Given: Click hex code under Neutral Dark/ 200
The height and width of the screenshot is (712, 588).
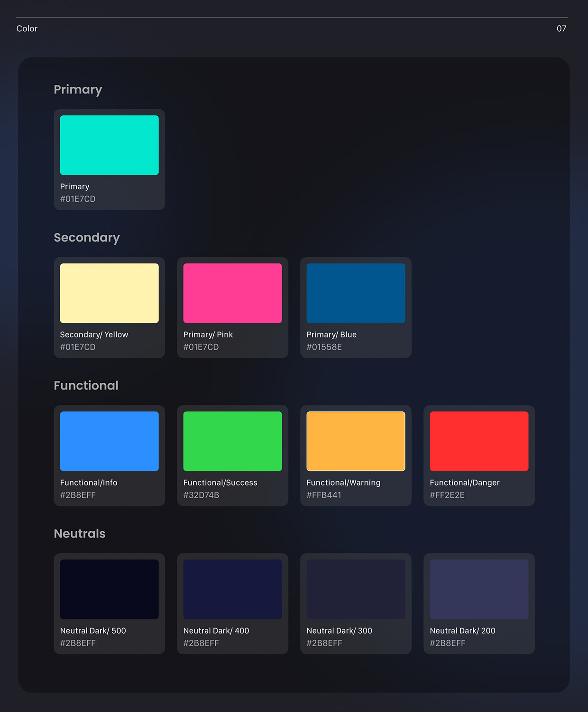Looking at the screenshot, I should tap(448, 643).
